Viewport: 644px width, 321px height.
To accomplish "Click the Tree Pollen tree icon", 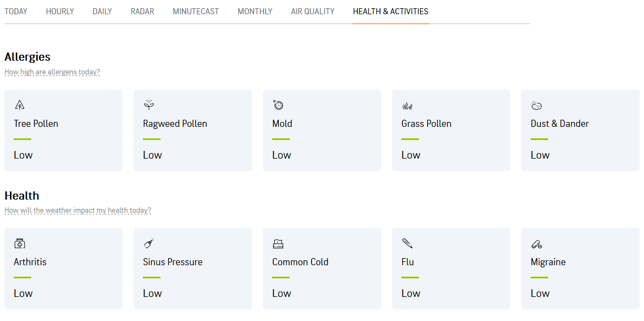I will (20, 105).
